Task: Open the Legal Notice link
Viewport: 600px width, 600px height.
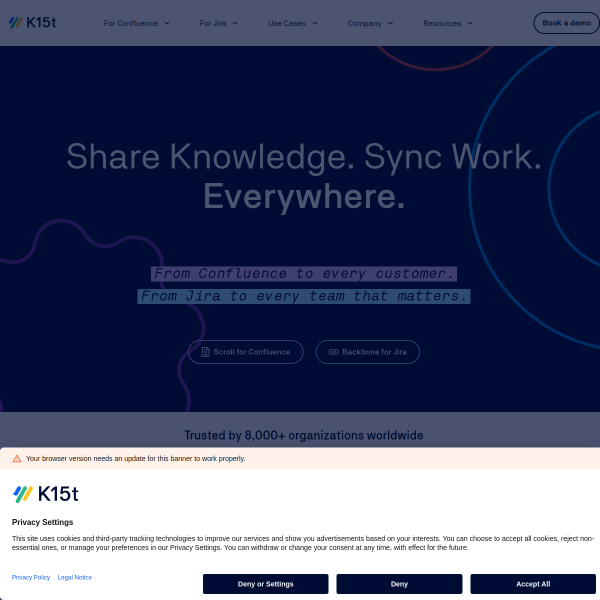Action: coord(75,577)
